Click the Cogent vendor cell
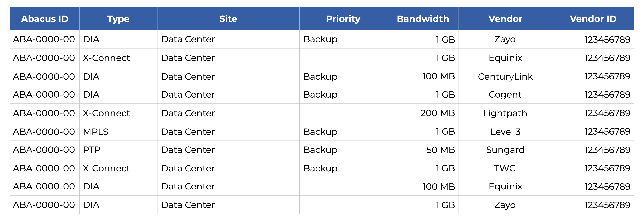The image size is (644, 220). pos(505,95)
